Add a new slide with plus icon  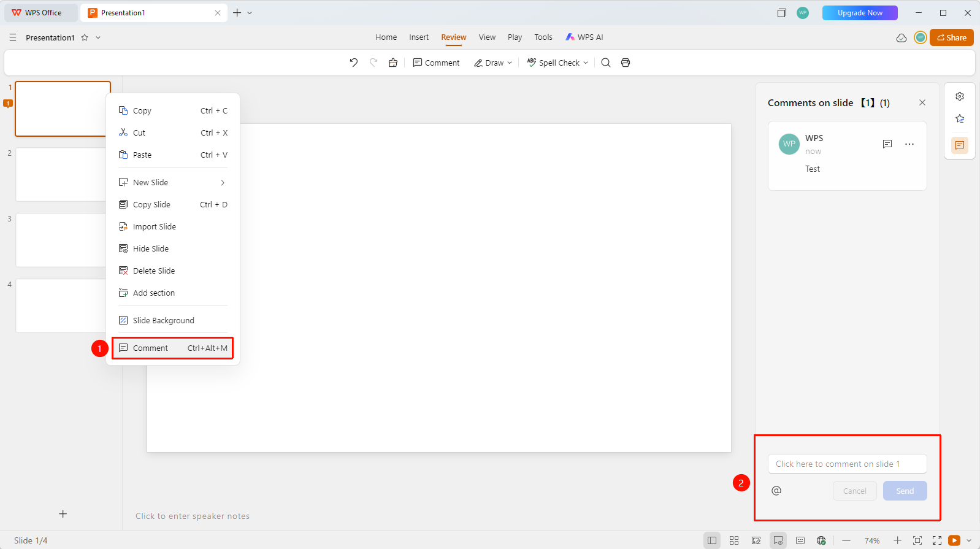coord(63,514)
